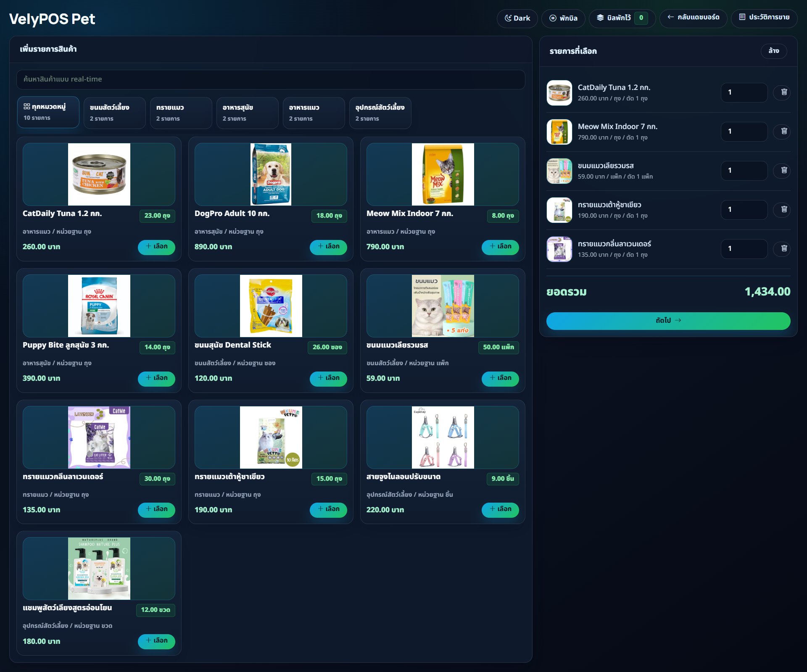Add Meow Mix Indoor 7 กก. with เลือก
Image resolution: width=807 pixels, height=672 pixels.
500,247
